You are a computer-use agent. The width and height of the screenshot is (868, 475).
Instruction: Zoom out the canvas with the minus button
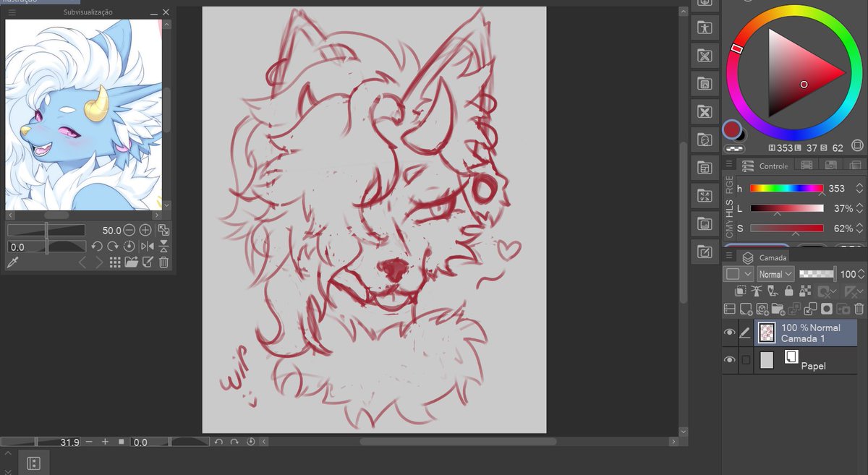pyautogui.click(x=89, y=442)
